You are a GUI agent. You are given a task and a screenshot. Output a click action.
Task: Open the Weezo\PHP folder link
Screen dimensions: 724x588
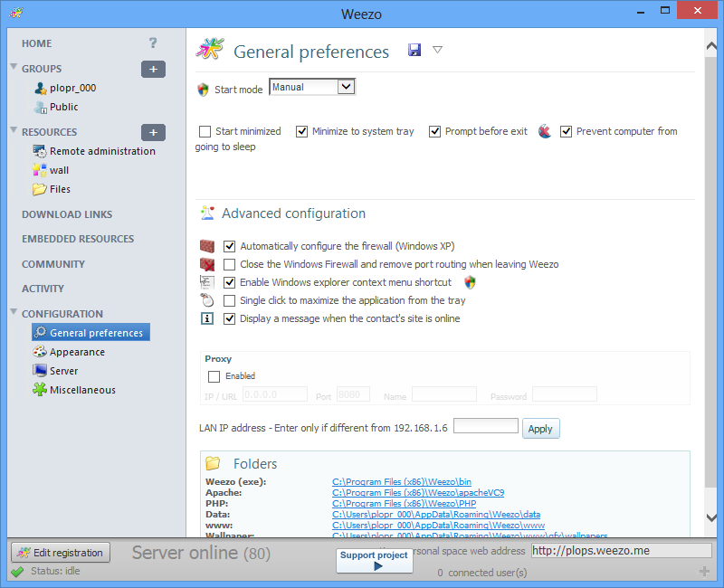404,504
